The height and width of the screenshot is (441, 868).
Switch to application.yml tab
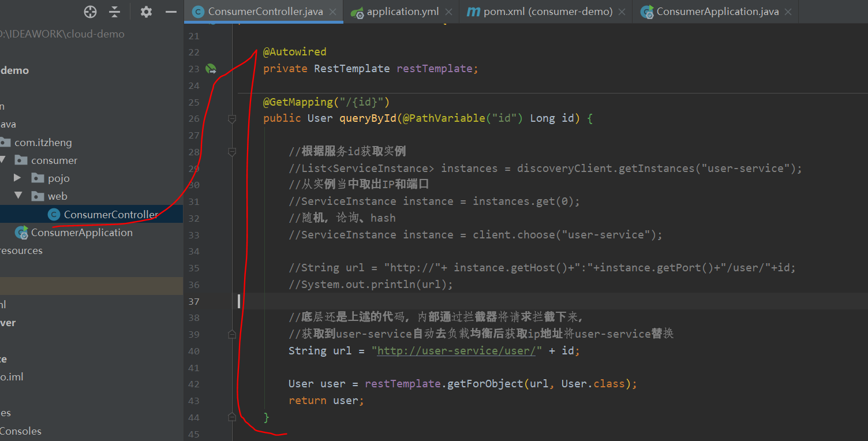[403, 12]
